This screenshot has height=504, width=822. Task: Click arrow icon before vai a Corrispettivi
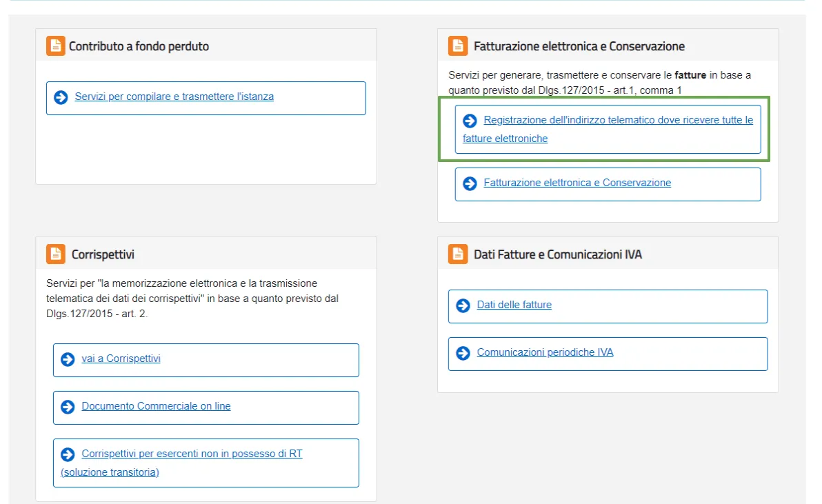click(x=68, y=359)
